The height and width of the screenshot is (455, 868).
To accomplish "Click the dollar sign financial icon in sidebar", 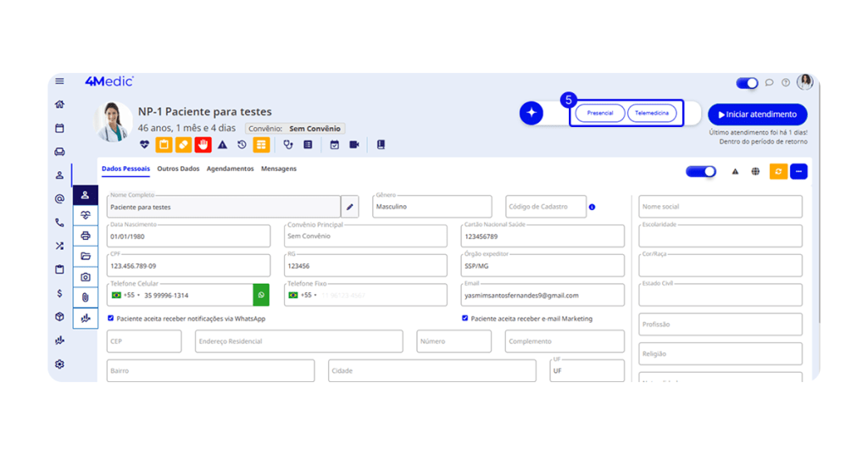I will 59,293.
